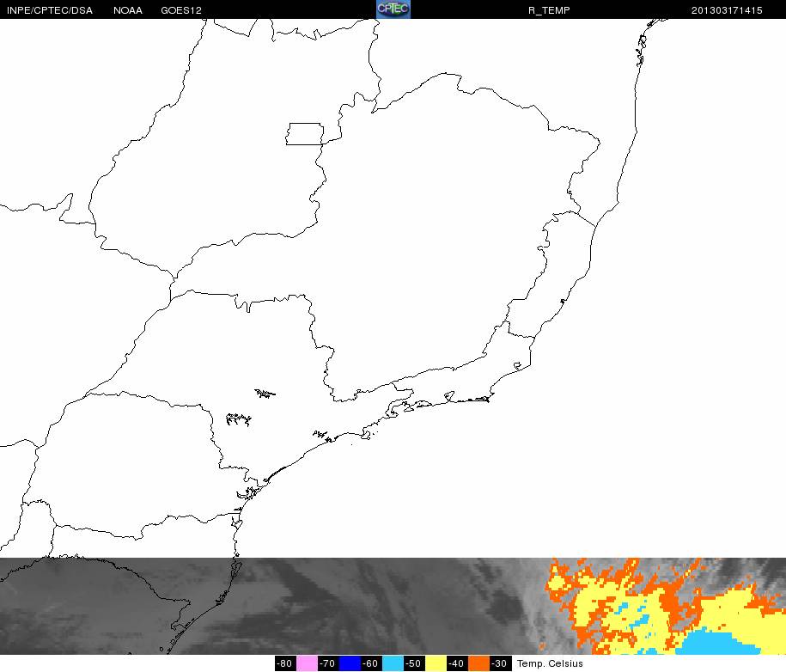Viewport: 786px width, 672px height.
Task: Pick the cyan legend swatch right of the -60 label
Action: pos(393,663)
